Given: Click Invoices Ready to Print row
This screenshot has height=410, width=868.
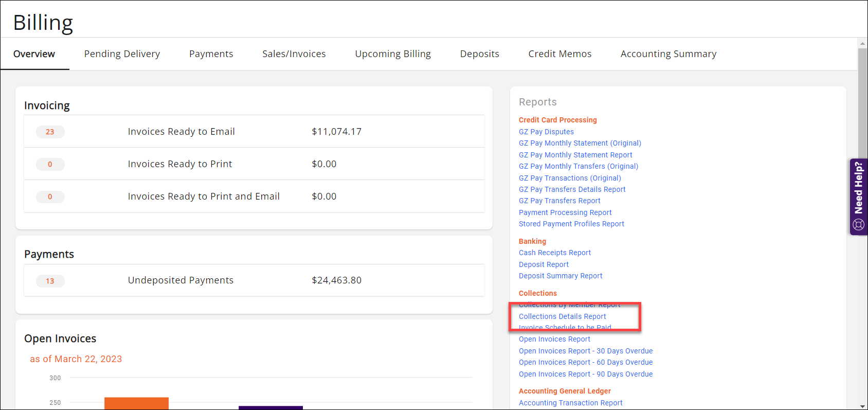Looking at the screenshot, I should (254, 164).
